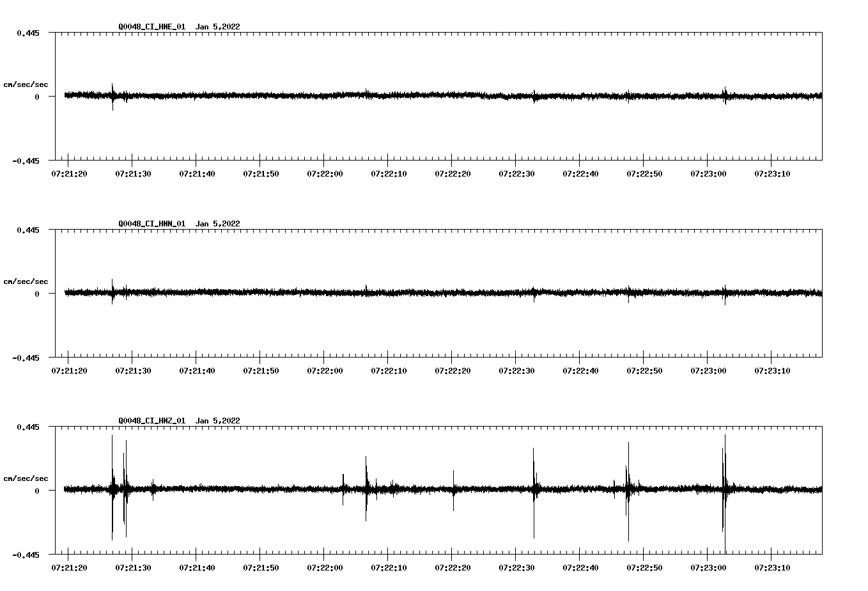
Task: Click the 07:22:10 time label under HNN plot
Action: 389,371
